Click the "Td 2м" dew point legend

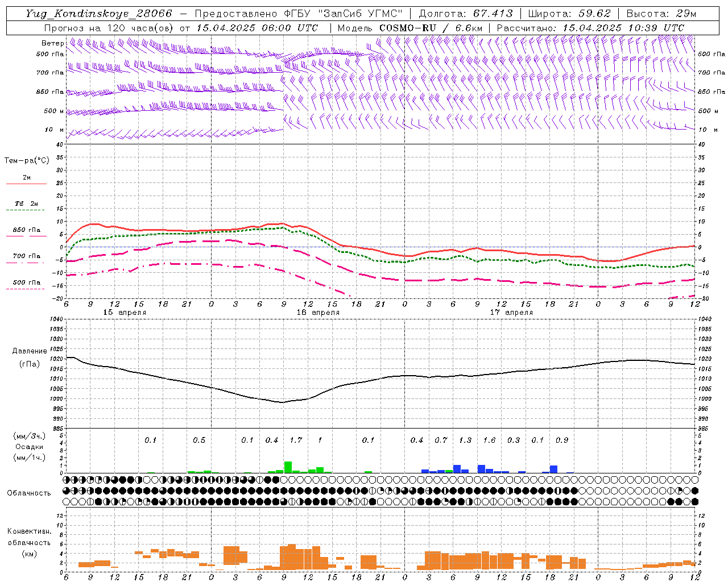[x=27, y=203]
